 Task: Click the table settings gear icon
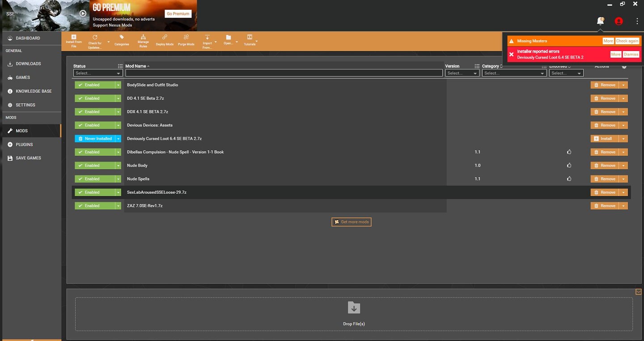[x=624, y=67]
